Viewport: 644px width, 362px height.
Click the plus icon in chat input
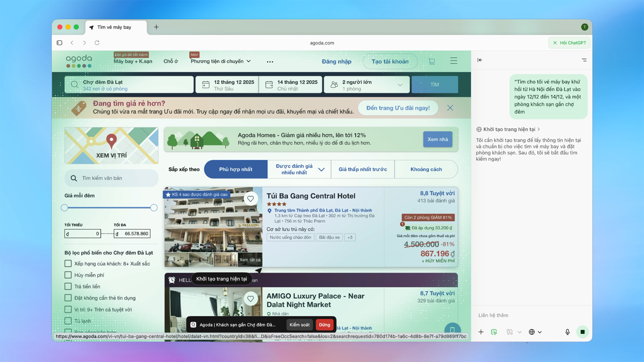pos(481,332)
